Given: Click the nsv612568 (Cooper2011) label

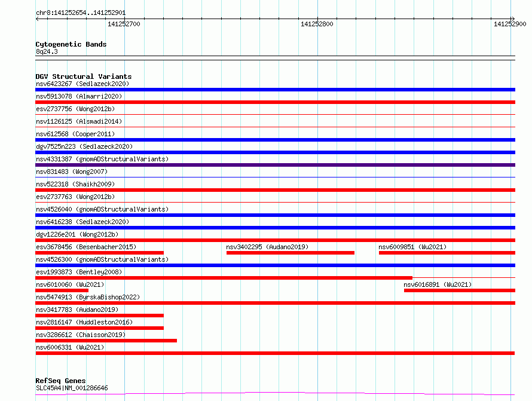Looking at the screenshot, I should click(75, 134).
